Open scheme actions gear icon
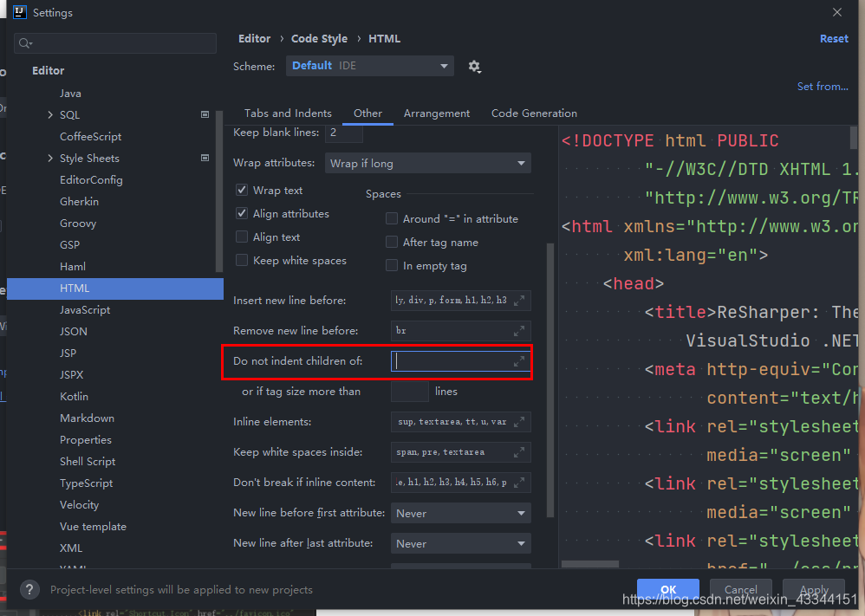The height and width of the screenshot is (616, 865). click(x=474, y=67)
